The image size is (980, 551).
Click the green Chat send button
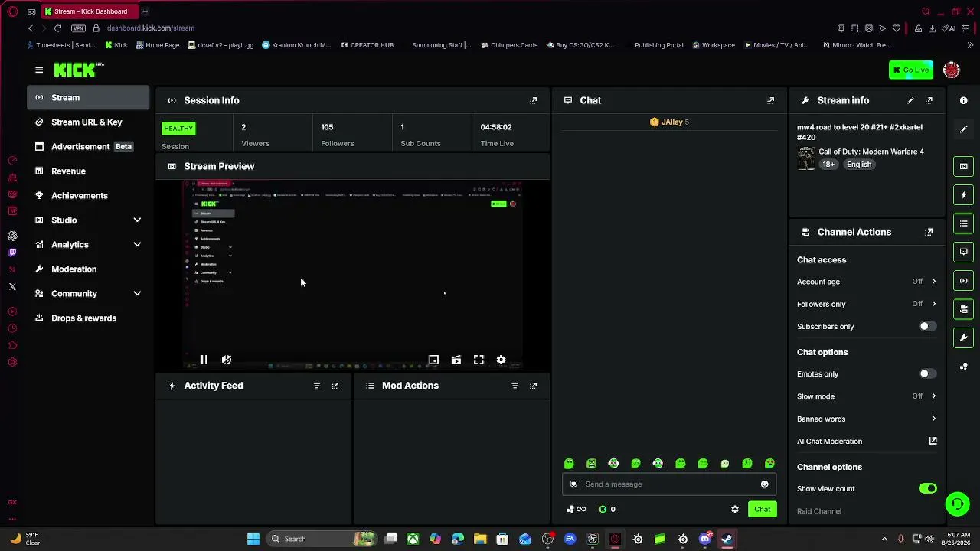point(762,509)
